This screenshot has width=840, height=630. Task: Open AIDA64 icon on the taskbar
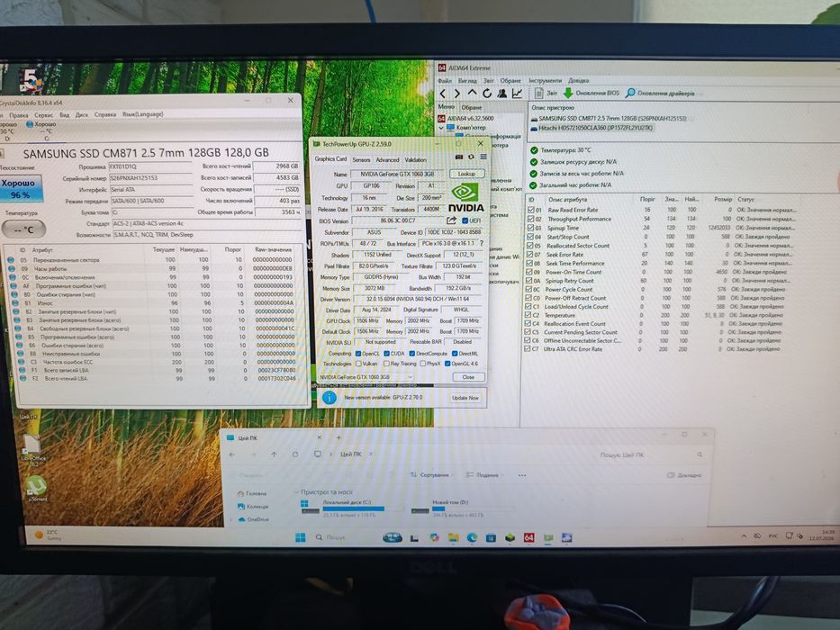528,537
